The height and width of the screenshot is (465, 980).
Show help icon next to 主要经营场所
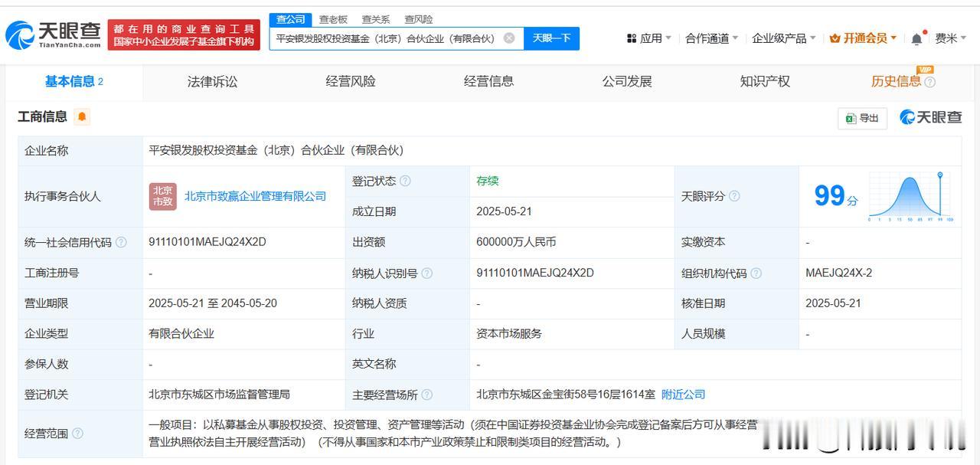click(426, 395)
